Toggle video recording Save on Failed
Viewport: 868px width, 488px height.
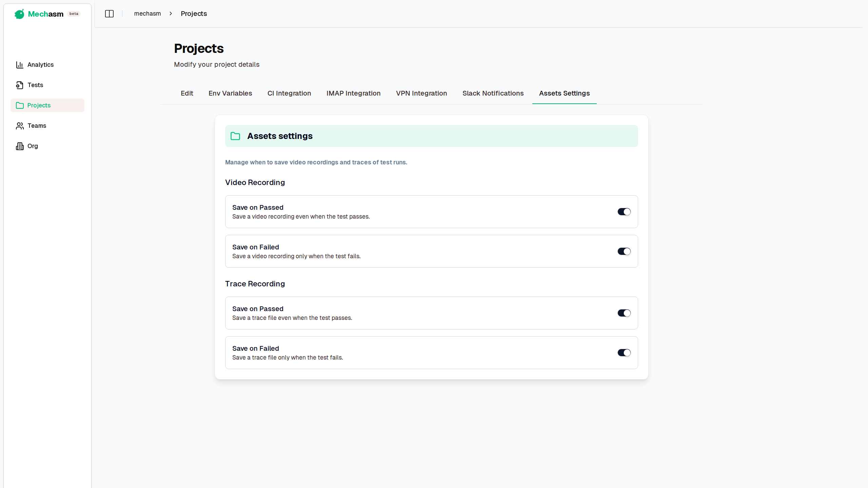pos(624,251)
